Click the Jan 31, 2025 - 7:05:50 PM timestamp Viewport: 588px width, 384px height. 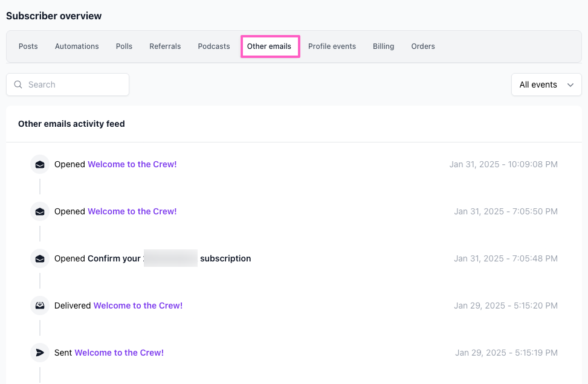pos(506,212)
